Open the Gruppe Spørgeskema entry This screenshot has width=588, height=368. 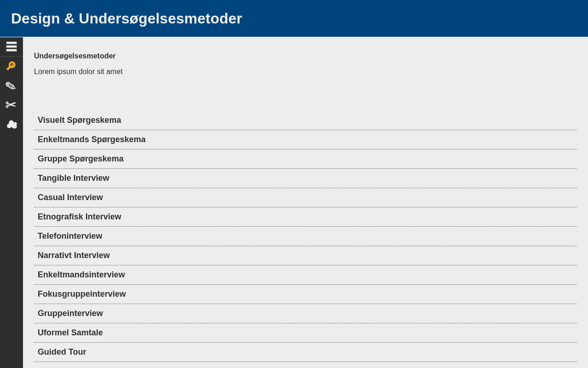pyautogui.click(x=80, y=159)
